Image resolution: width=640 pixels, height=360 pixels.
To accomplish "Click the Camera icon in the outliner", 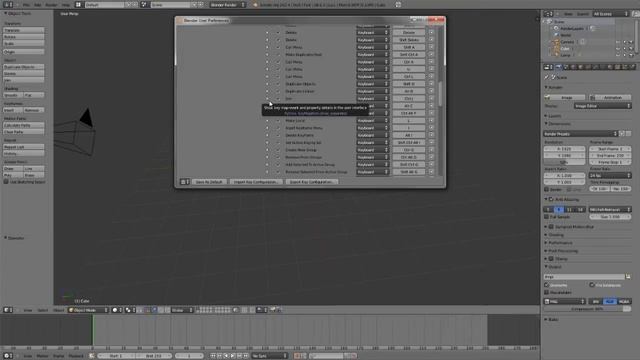I will click(556, 42).
